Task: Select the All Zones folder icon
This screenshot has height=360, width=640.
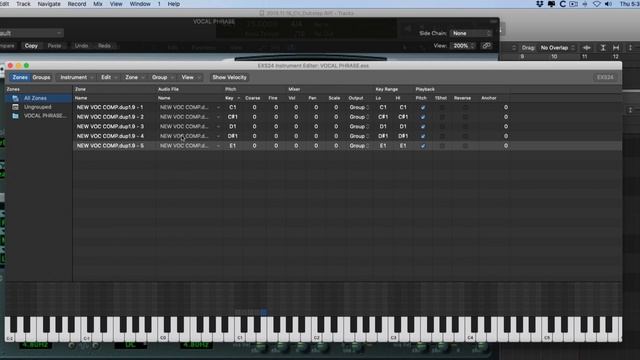Action: [16, 98]
